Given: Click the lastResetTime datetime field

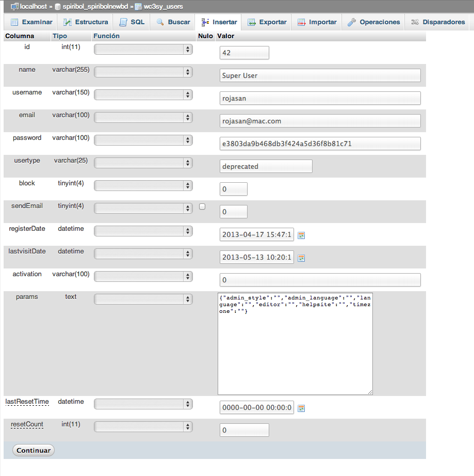Looking at the screenshot, I should (256, 407).
